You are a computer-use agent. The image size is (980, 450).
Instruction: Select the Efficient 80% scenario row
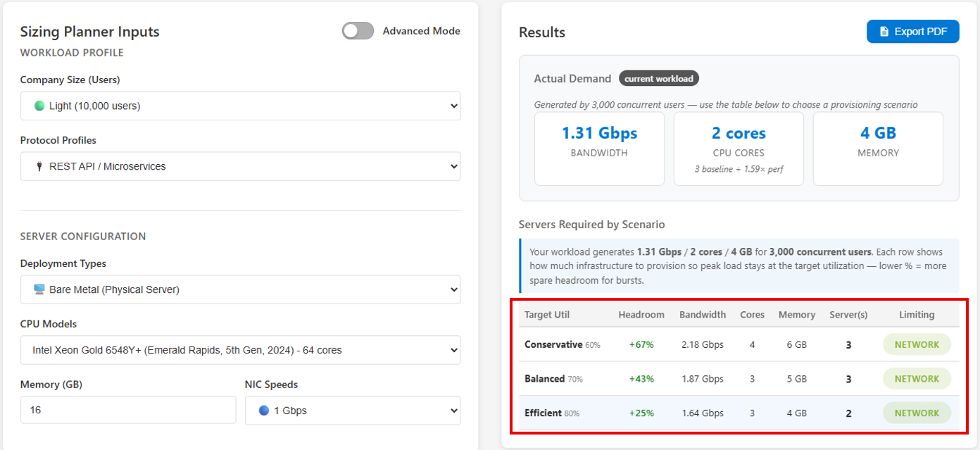739,413
